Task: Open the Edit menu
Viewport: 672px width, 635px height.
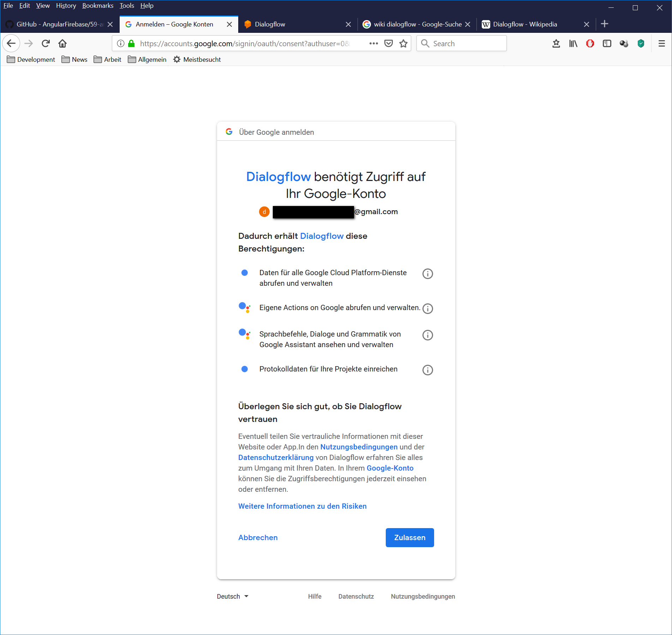Action: click(x=25, y=6)
